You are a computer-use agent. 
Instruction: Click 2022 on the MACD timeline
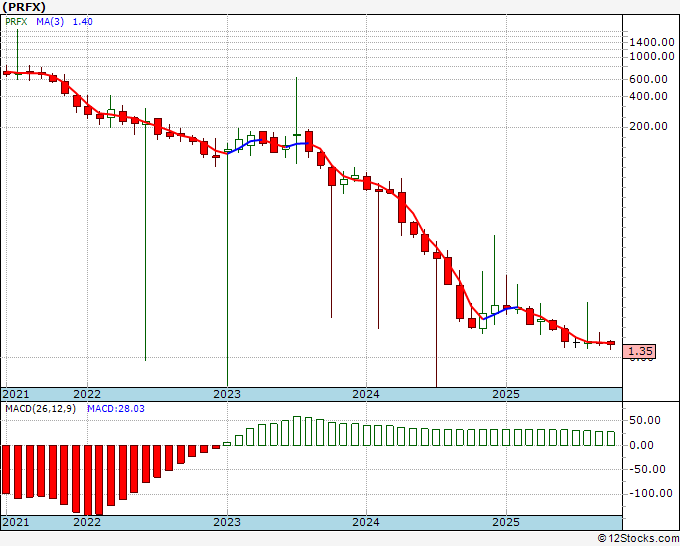[x=87, y=522]
